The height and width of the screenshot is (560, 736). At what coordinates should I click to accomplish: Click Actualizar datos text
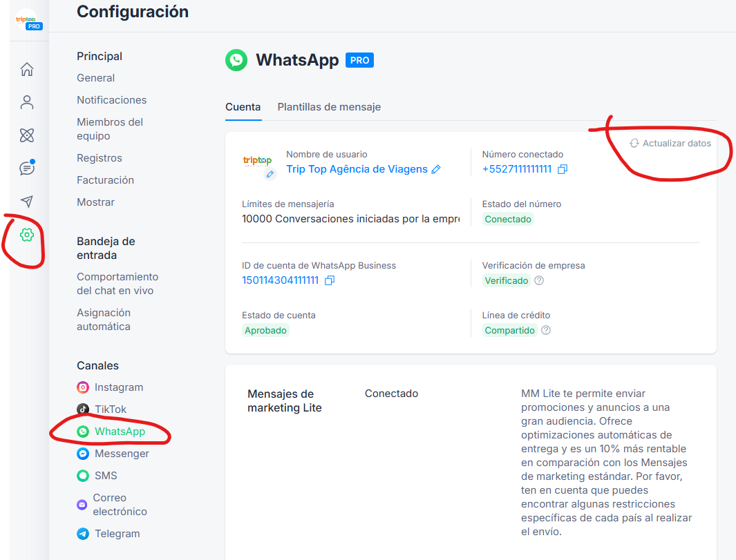677,143
